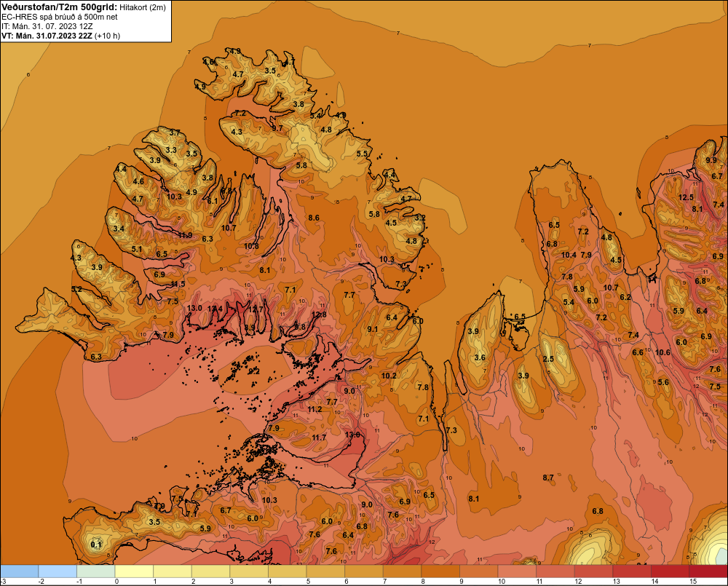Select the orange legend band between 7 and 8

(402, 571)
